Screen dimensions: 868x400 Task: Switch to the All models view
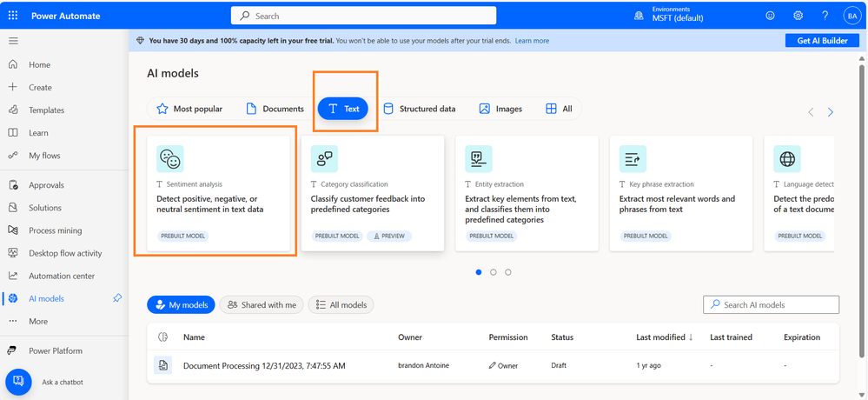point(341,304)
